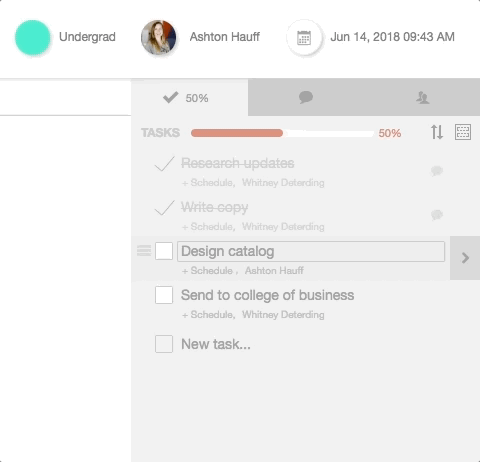Click Ashton Hauff's profile photo
Screen dimensions: 480x462
tap(159, 37)
